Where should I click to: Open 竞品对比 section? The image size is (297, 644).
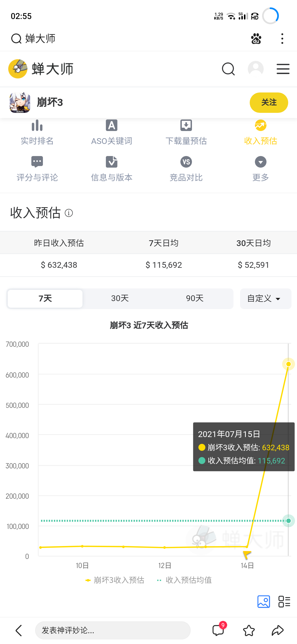pos(186,169)
